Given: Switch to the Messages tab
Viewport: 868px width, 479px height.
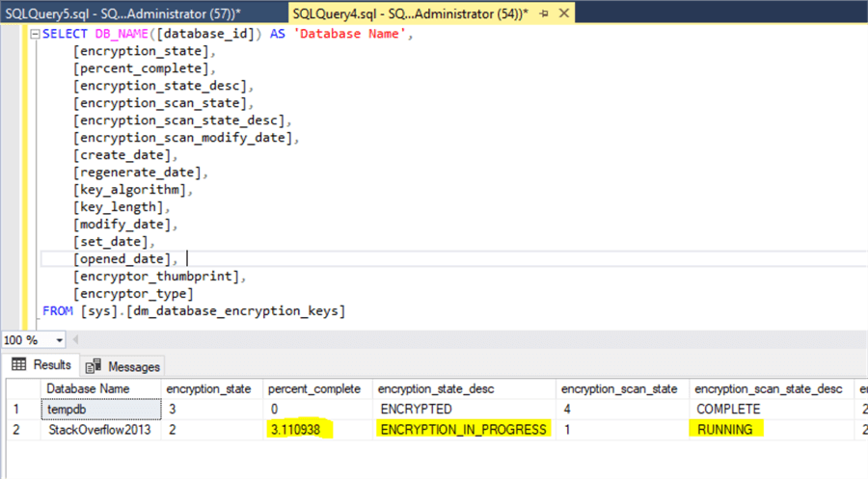Looking at the screenshot, I should [x=123, y=366].
